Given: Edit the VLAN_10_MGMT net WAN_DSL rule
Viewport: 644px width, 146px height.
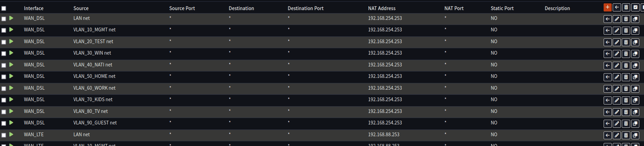Looking at the screenshot, I should click(617, 31).
